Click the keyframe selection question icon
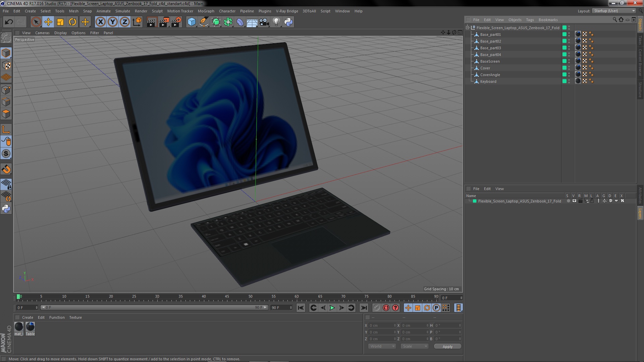644x362 pixels. [x=395, y=308]
